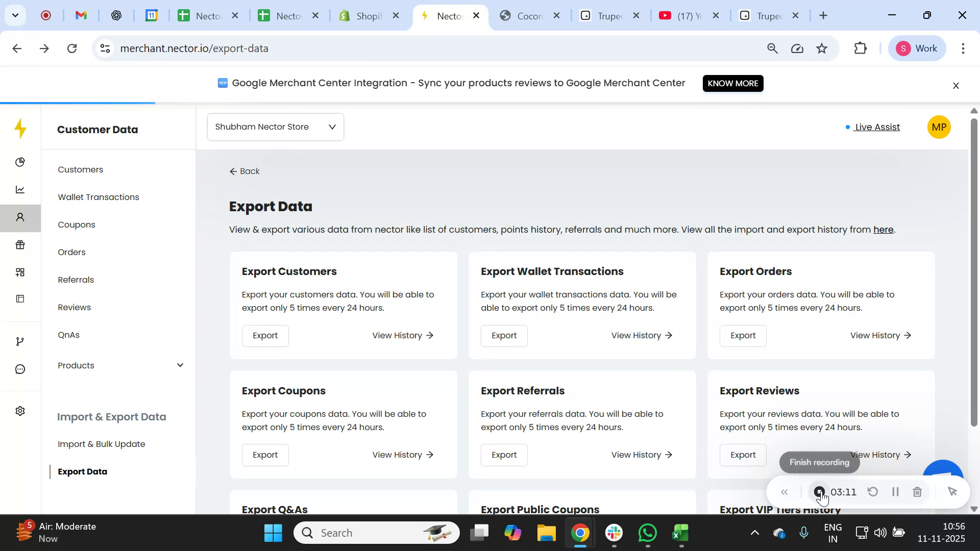Expand the Products submenu chevron
Image resolution: width=980 pixels, height=551 pixels.
(180, 365)
